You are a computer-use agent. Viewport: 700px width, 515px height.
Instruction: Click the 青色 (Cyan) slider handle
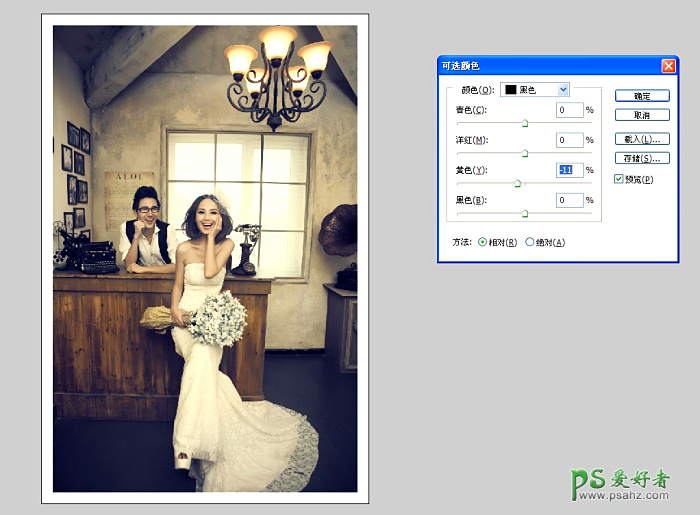(x=525, y=123)
